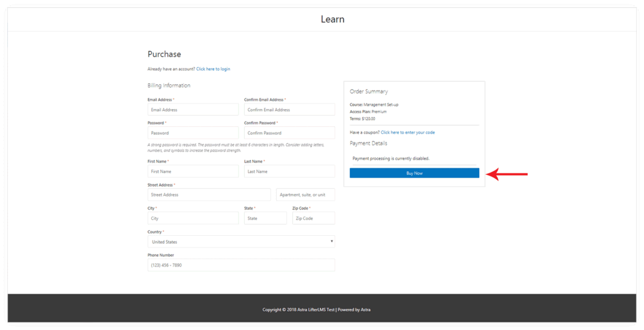Click the Learn site title

tap(332, 19)
